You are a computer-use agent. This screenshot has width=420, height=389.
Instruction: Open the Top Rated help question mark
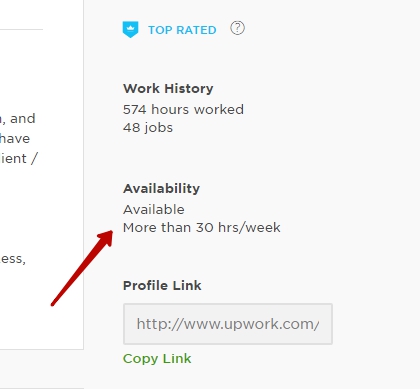(x=237, y=28)
